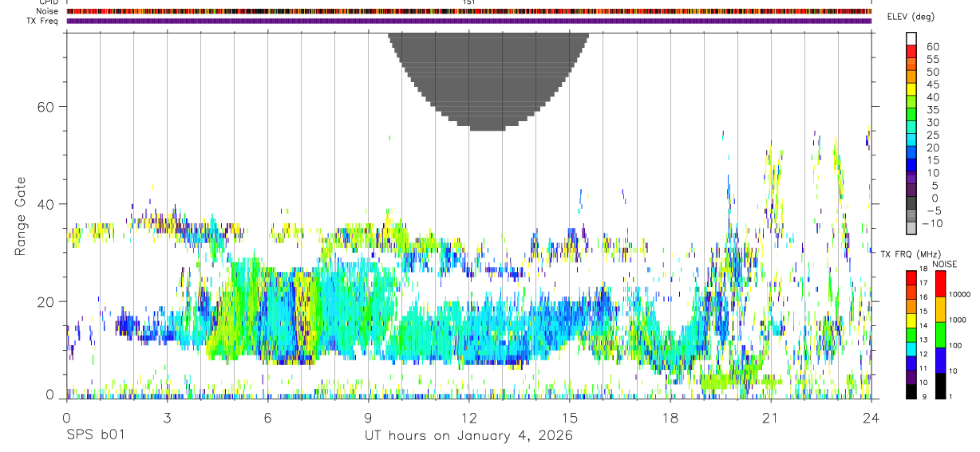
Task: Click the 'SPS b01' label
Action: [95, 436]
